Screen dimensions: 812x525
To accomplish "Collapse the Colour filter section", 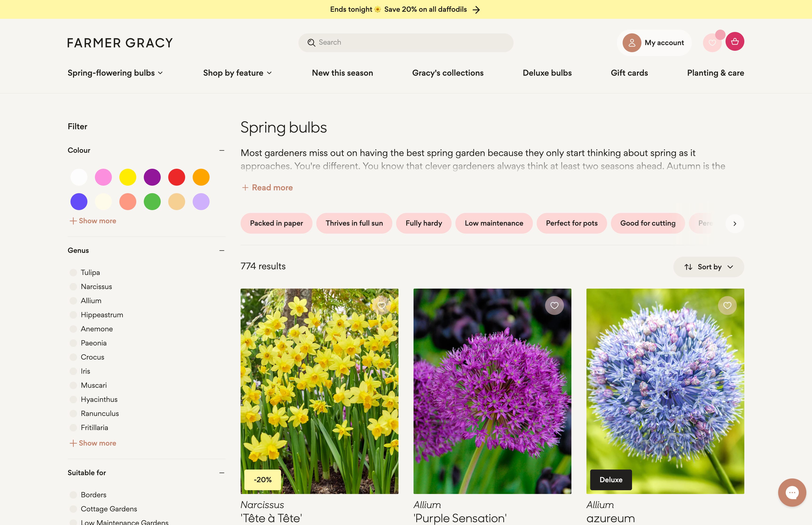I will 222,150.
